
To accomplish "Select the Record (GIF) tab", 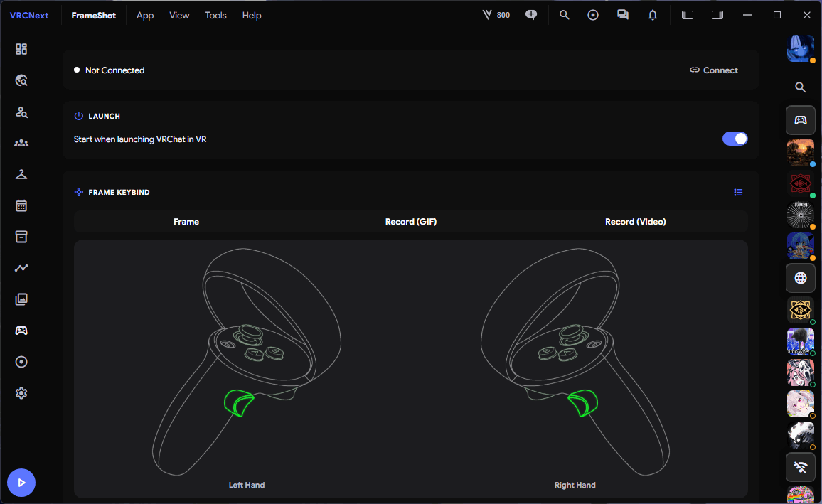I will [411, 222].
